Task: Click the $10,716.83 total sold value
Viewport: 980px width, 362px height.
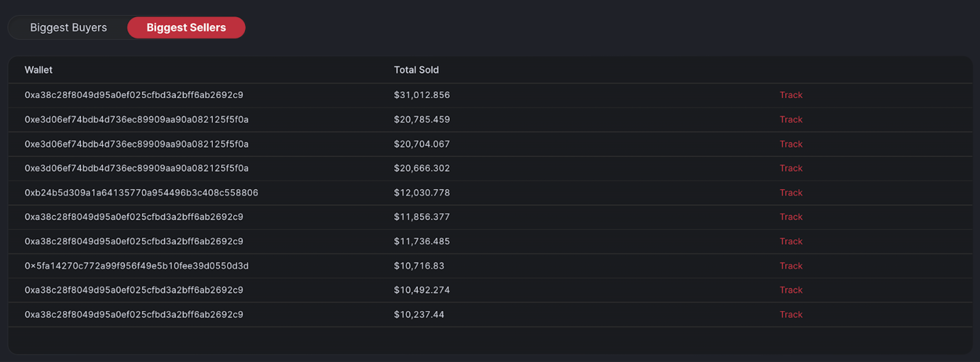Action: click(x=419, y=266)
